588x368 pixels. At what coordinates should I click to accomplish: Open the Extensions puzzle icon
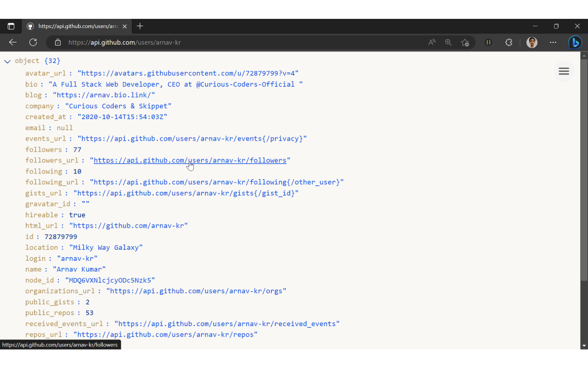click(x=509, y=42)
